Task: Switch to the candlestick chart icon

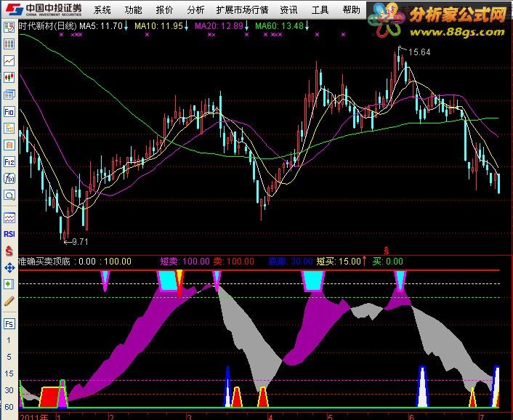Action: 9,78
